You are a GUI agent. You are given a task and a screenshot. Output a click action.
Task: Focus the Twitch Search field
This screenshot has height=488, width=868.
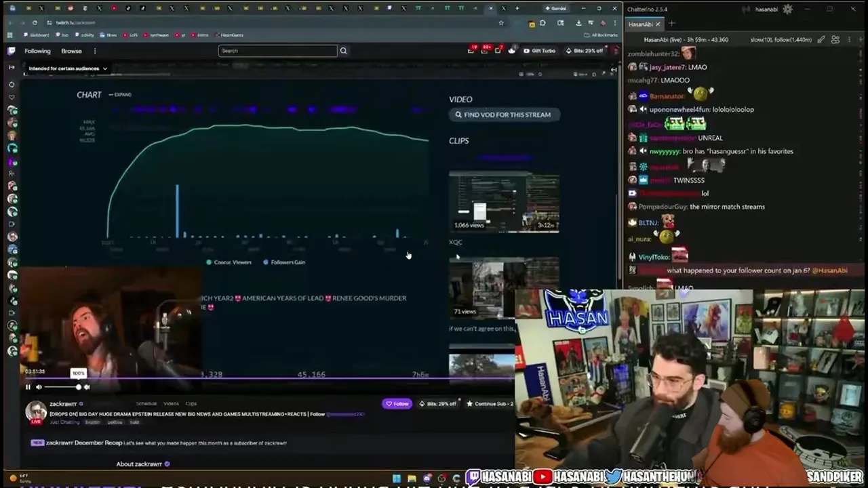click(x=277, y=51)
